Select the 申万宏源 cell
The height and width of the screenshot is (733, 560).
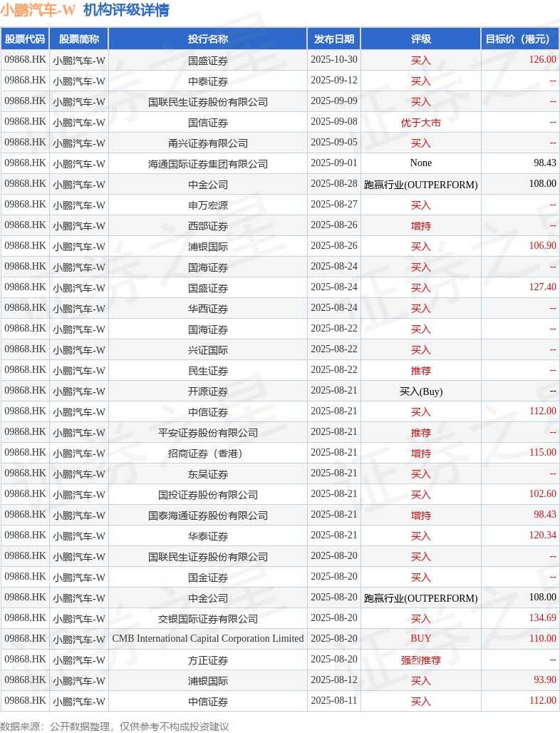(x=208, y=205)
